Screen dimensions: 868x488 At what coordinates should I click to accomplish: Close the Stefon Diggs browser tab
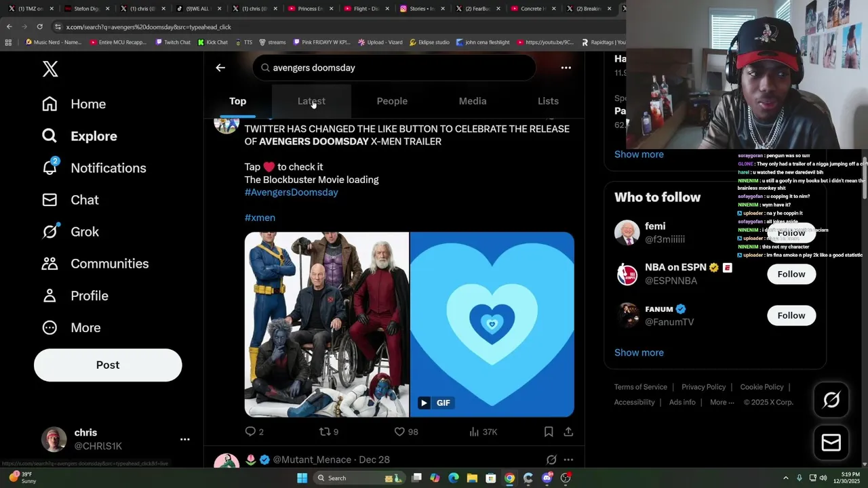(107, 9)
